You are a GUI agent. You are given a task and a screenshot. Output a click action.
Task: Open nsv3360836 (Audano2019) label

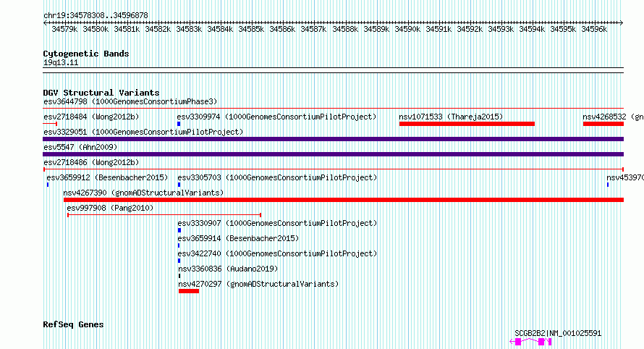coord(228,269)
